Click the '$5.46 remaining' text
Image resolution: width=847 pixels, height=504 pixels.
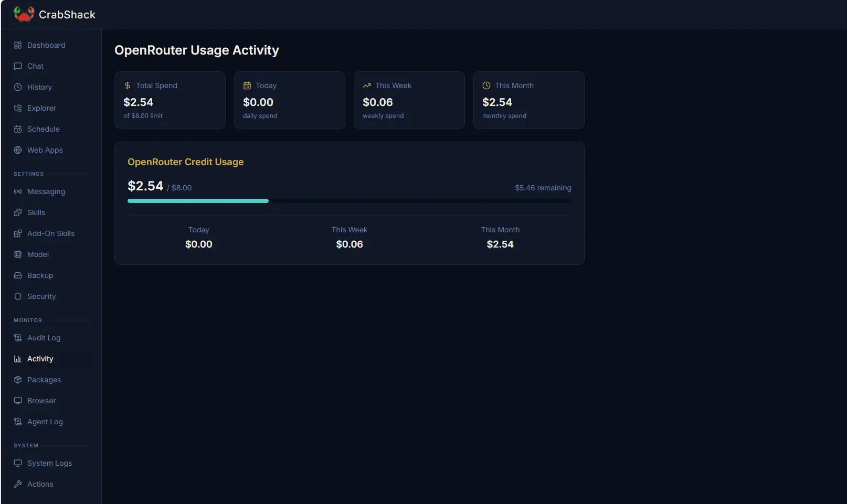(x=543, y=188)
